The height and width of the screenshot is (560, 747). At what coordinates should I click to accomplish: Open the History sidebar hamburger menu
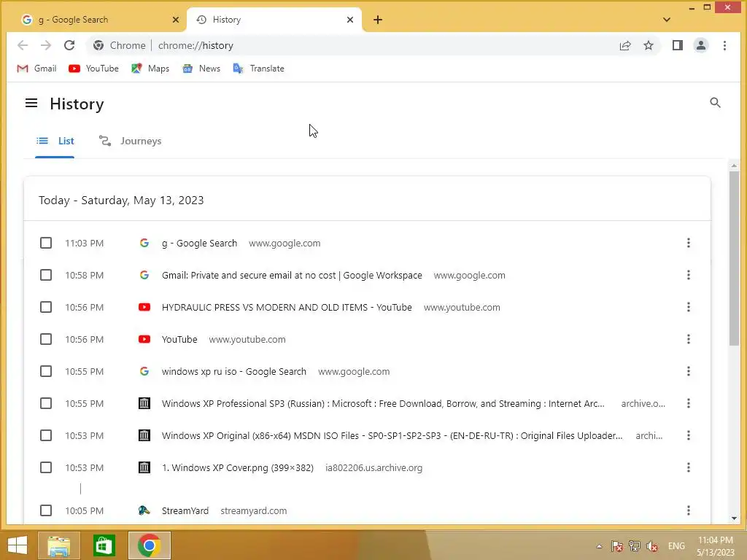pyautogui.click(x=31, y=103)
